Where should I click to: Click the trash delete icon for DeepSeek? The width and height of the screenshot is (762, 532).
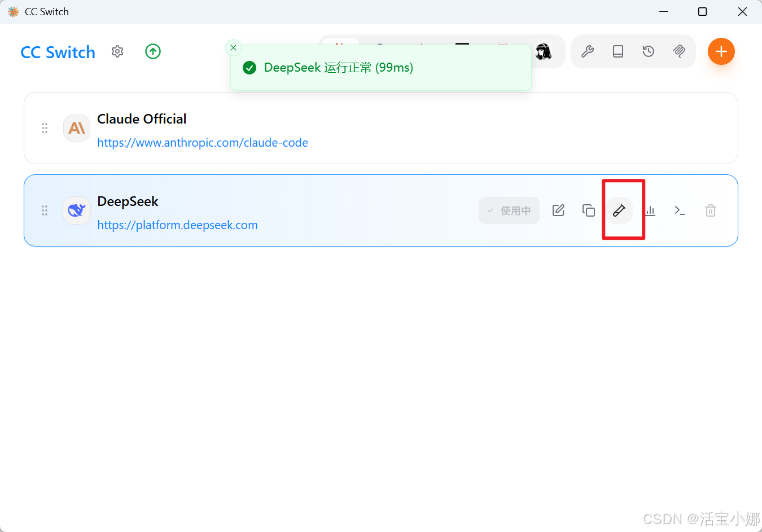coord(711,210)
